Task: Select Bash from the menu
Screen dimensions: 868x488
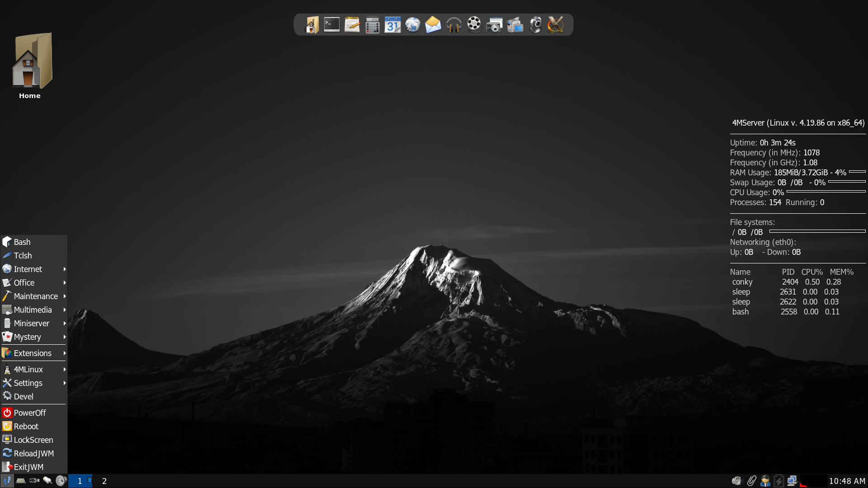Action: coord(34,242)
